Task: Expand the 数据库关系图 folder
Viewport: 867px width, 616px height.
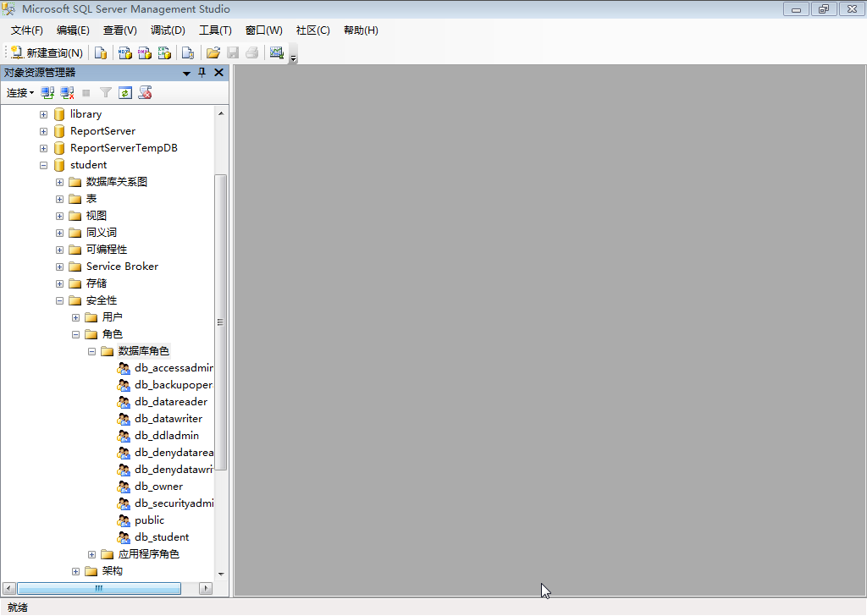Action: [x=60, y=182]
